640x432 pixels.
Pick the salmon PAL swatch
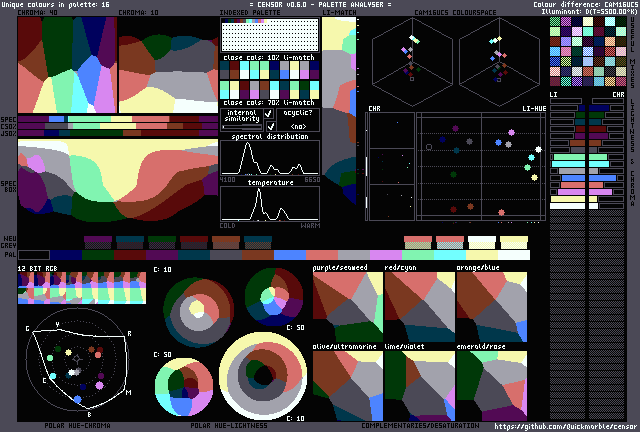(322, 255)
